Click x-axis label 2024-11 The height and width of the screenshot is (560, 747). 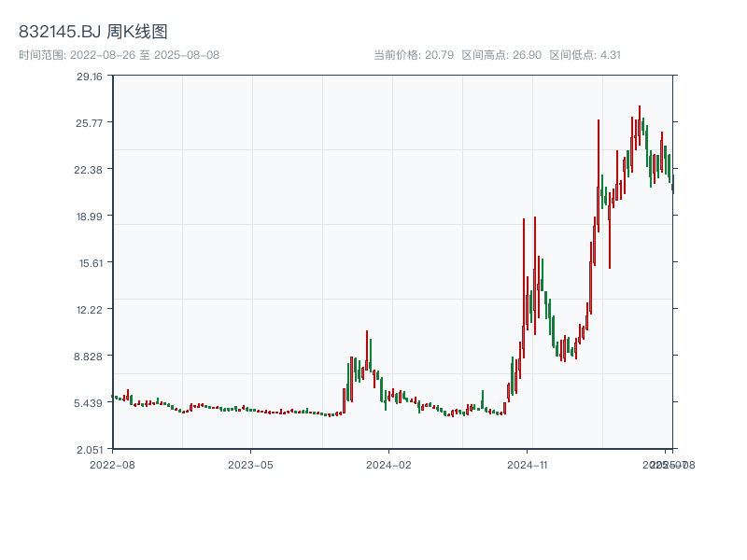tap(527, 465)
